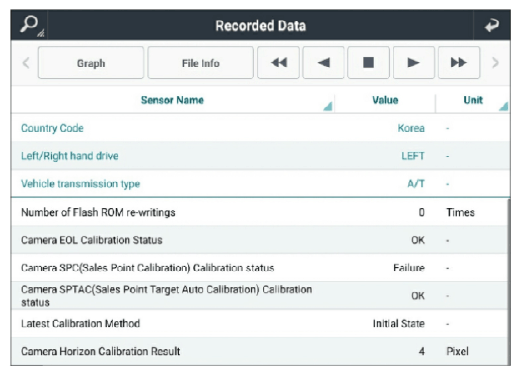The height and width of the screenshot is (375, 520).
Task: Stop playback with the square button
Action: point(368,63)
